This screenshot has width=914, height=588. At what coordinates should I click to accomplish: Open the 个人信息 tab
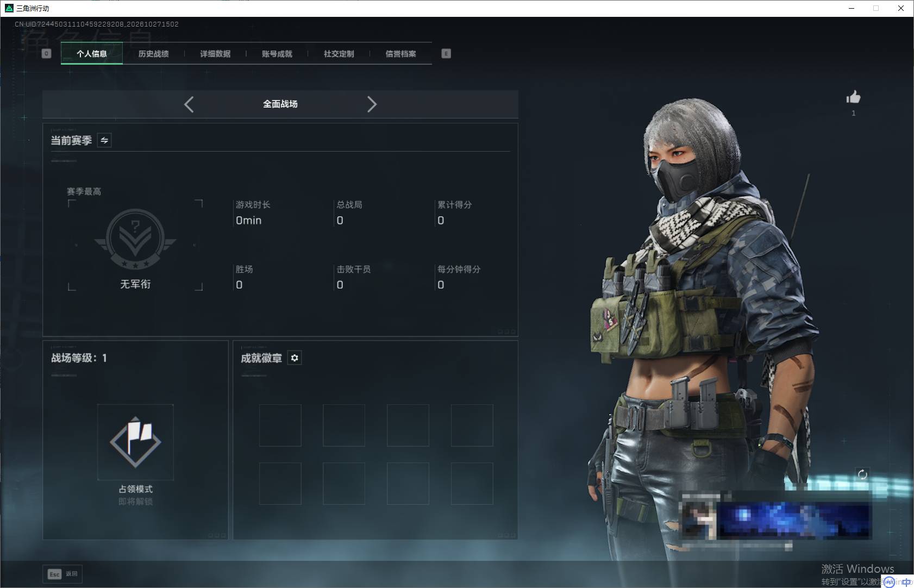(x=92, y=54)
